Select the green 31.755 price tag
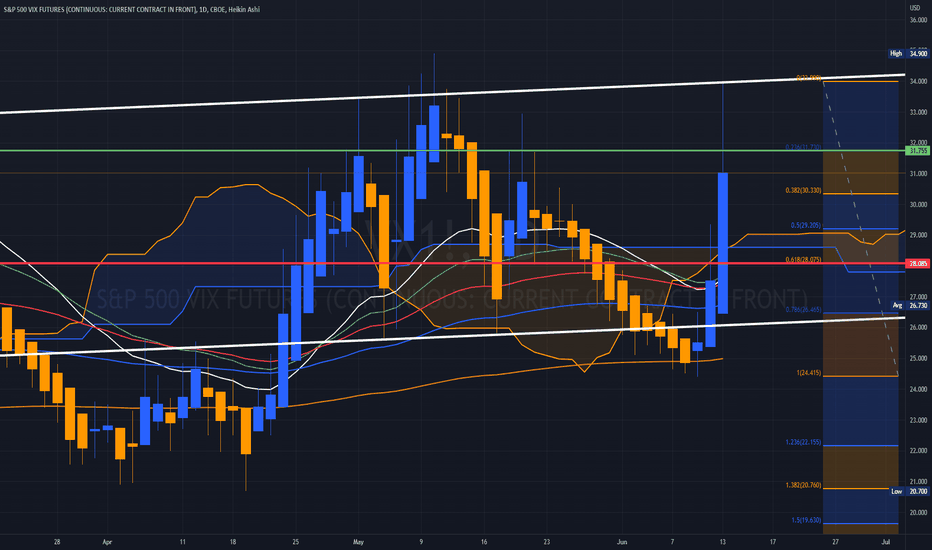Screen dimensions: 932x550 tap(917, 151)
